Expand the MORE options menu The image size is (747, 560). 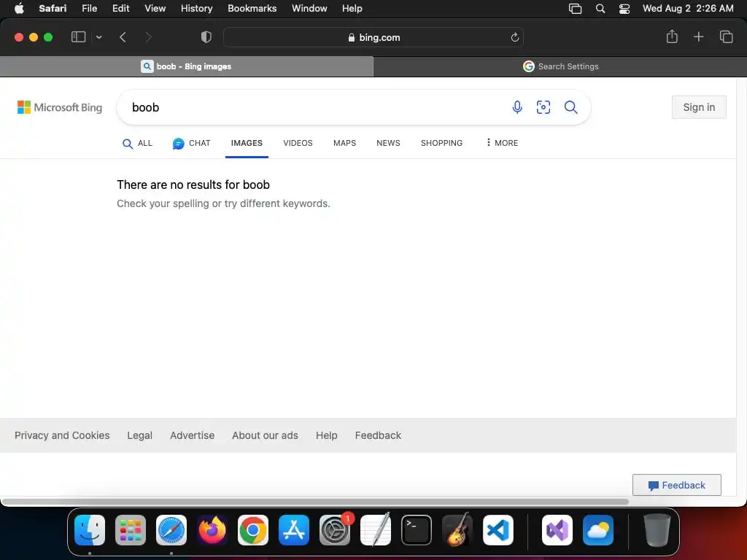502,143
